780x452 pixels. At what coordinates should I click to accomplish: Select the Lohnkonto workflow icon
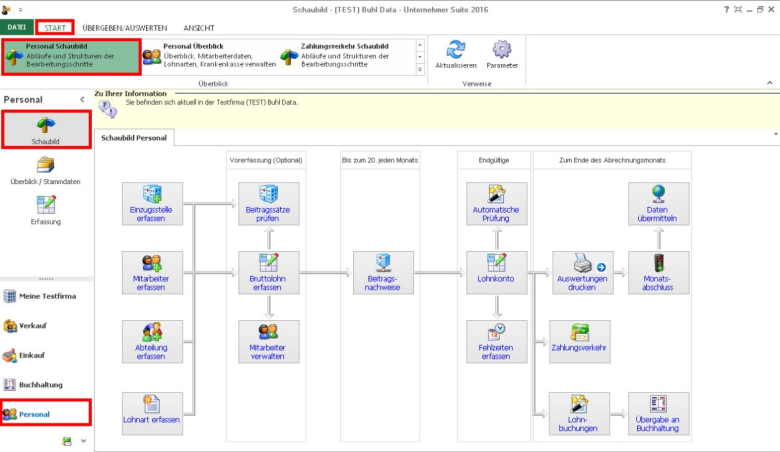[x=497, y=272]
